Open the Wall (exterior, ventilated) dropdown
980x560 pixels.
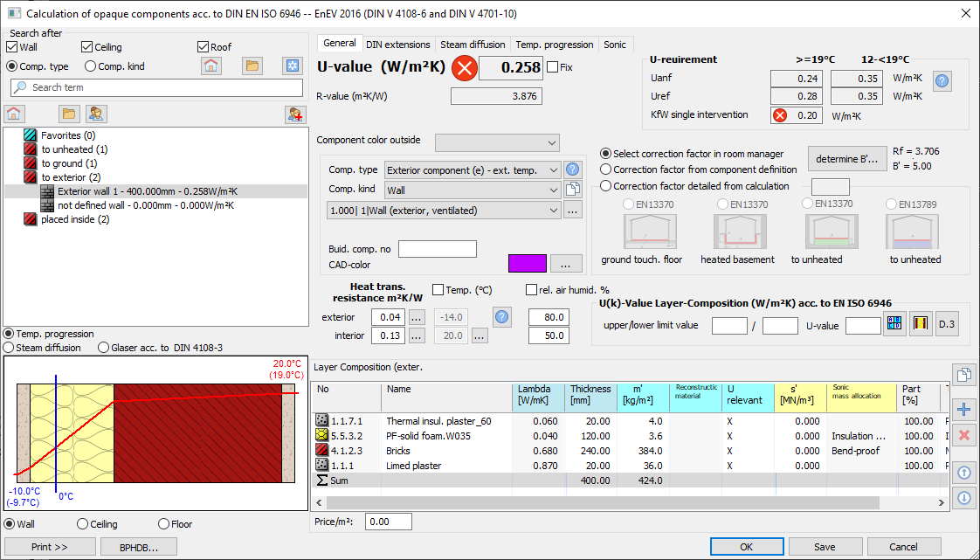click(x=444, y=211)
